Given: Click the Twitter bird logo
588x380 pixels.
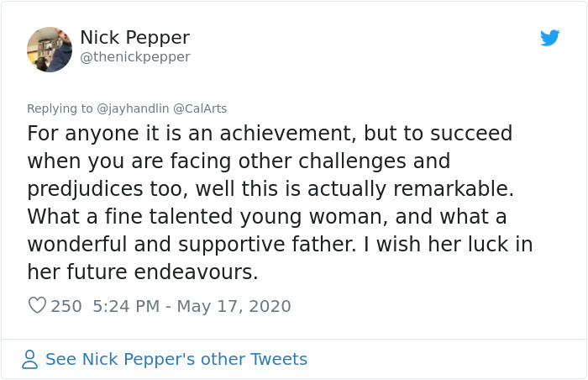Looking at the screenshot, I should 550,38.
